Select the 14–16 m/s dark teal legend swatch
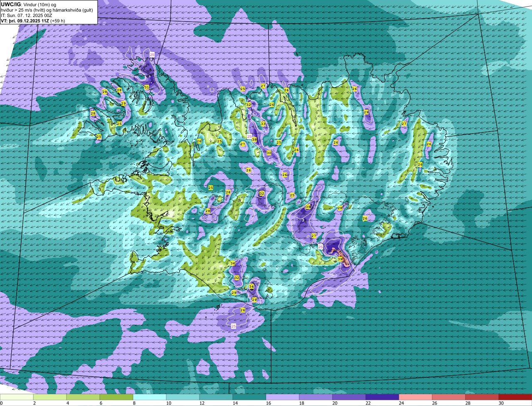Image resolution: width=532 pixels, height=406 pixels. (x=249, y=397)
